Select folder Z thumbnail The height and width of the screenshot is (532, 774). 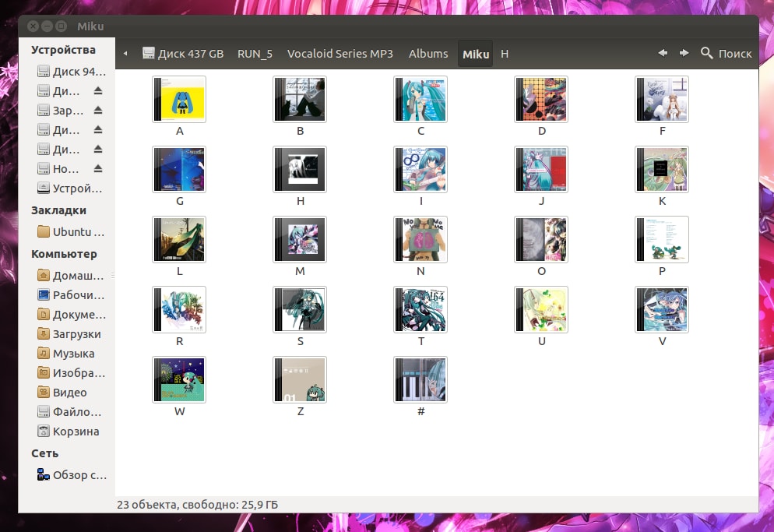click(300, 380)
